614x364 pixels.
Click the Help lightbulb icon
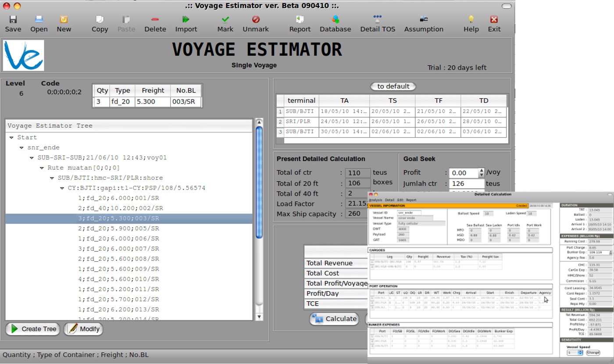(x=471, y=20)
